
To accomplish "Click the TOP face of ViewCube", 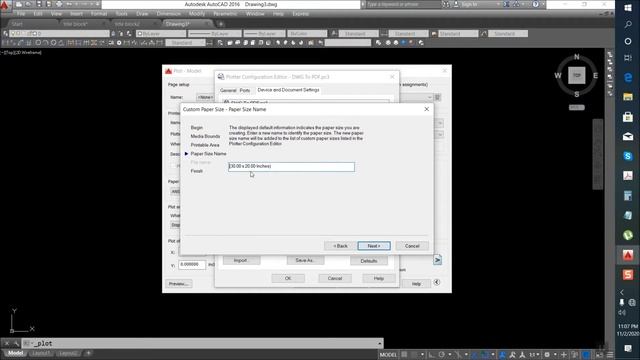I will tap(576, 76).
